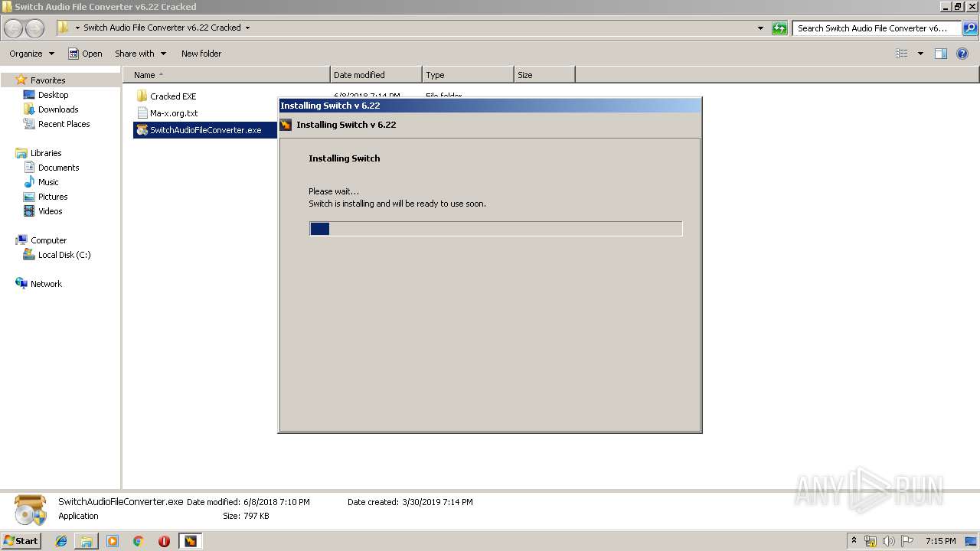Click the Switch icon in the installer header
Image resolution: width=980 pixels, height=551 pixels.
(x=286, y=125)
